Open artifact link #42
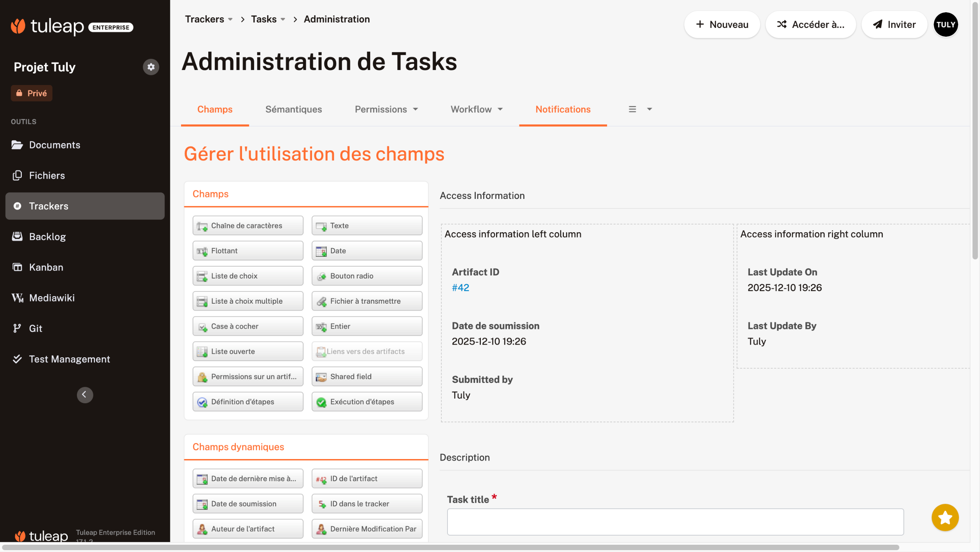Screen dimensions: 980x552 pyautogui.click(x=460, y=287)
